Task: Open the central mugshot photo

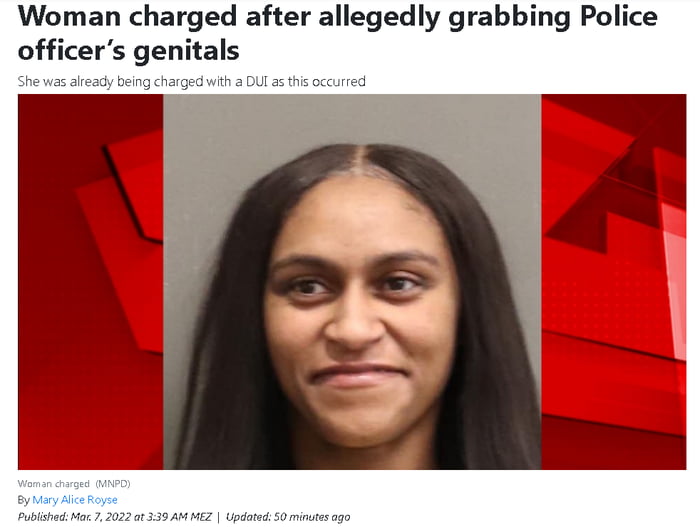Action: [352, 282]
